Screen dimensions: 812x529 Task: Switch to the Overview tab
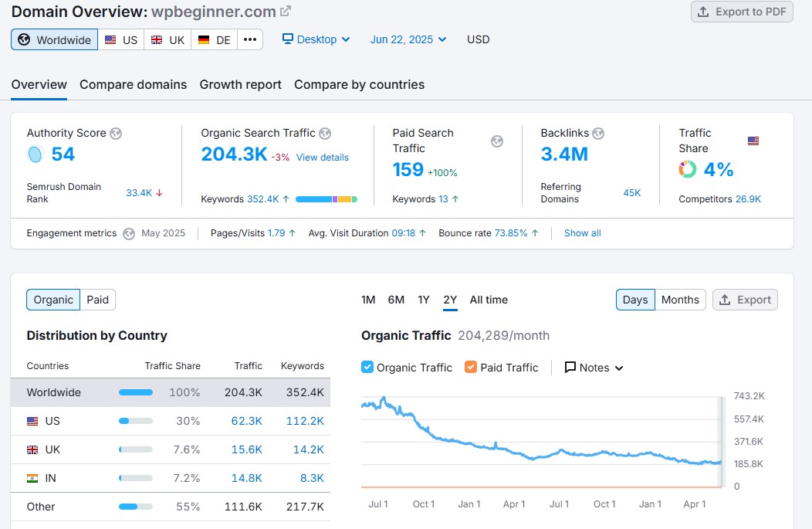(x=39, y=84)
